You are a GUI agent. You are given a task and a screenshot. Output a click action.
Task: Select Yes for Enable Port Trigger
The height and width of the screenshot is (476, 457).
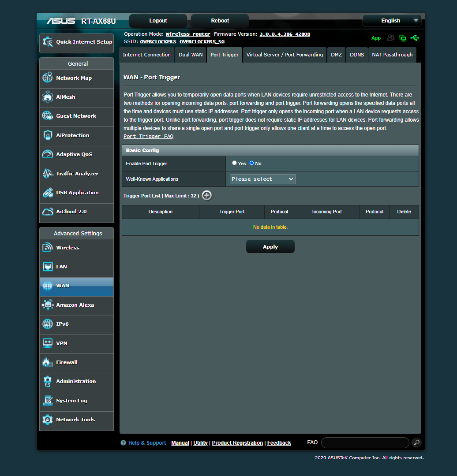[234, 163]
